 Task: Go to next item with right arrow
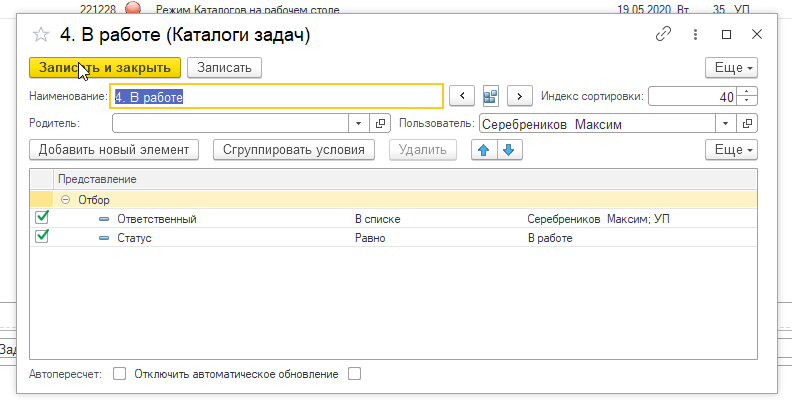pyautogui.click(x=518, y=97)
